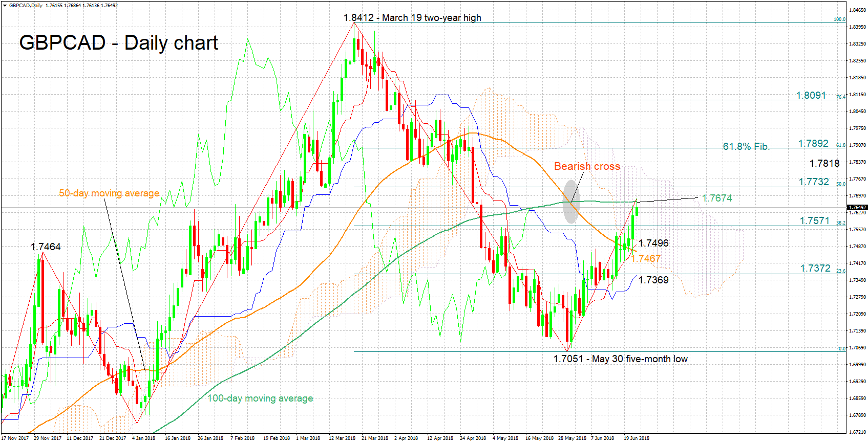This screenshot has height=444, width=868.
Task: Select the 1.81150 price axis value
Action: point(857,95)
